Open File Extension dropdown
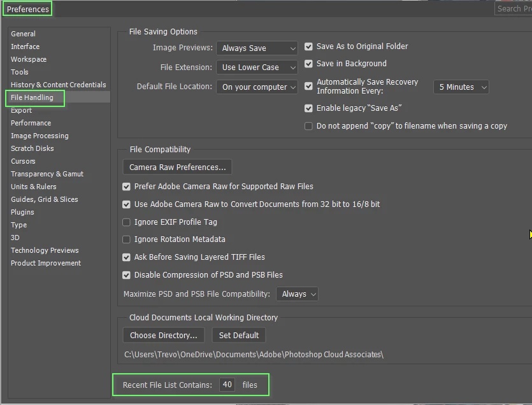Image resolution: width=532 pixels, height=405 pixels. point(257,67)
